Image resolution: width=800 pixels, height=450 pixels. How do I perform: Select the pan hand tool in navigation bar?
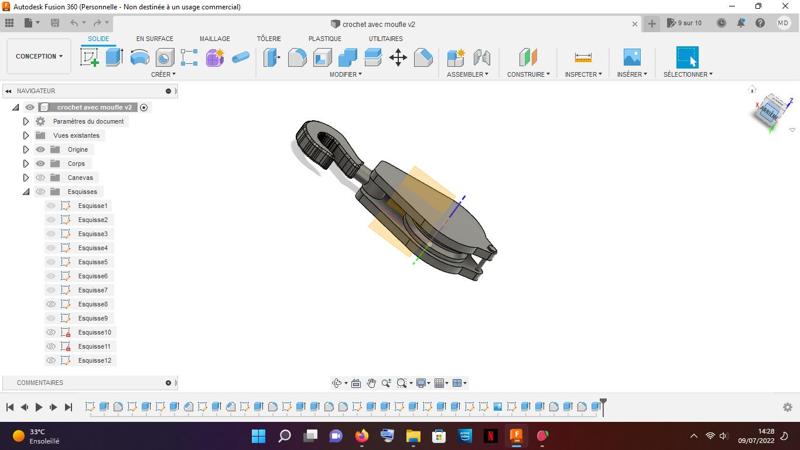(x=371, y=383)
